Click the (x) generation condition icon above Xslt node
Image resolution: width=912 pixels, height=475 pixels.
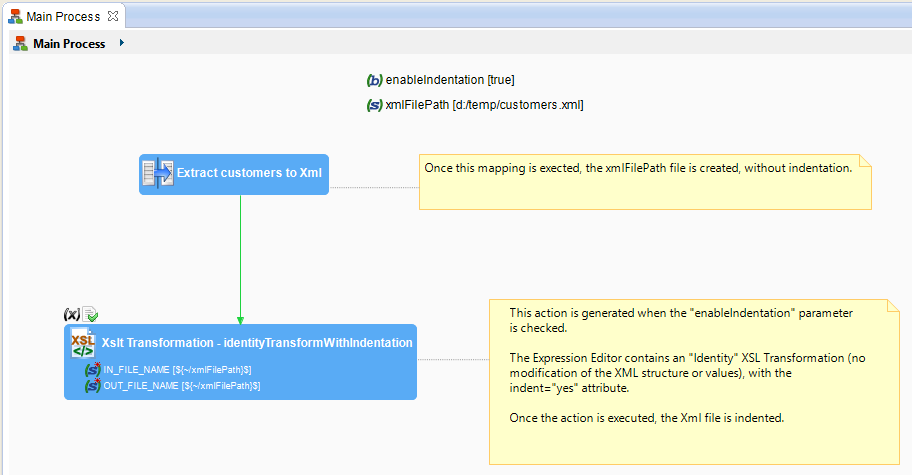click(71, 314)
